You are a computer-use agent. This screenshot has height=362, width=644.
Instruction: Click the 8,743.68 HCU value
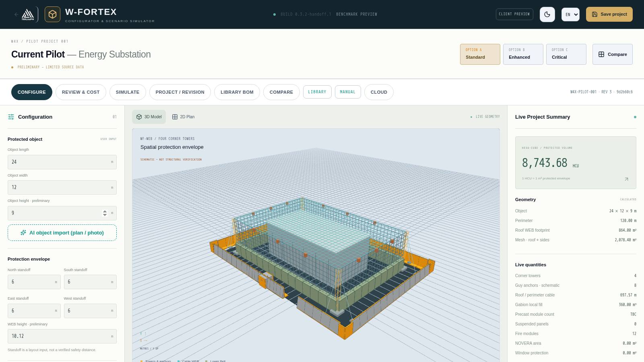(x=550, y=163)
